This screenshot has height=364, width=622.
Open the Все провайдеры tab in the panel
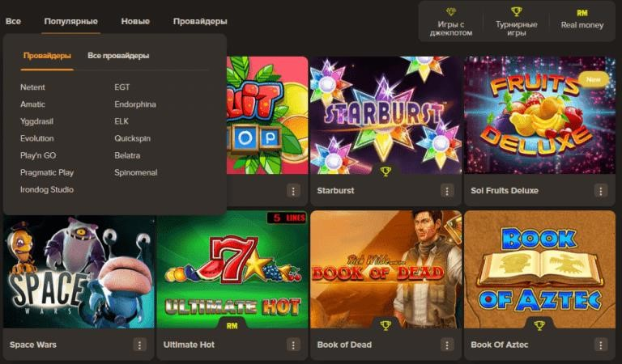(x=118, y=56)
